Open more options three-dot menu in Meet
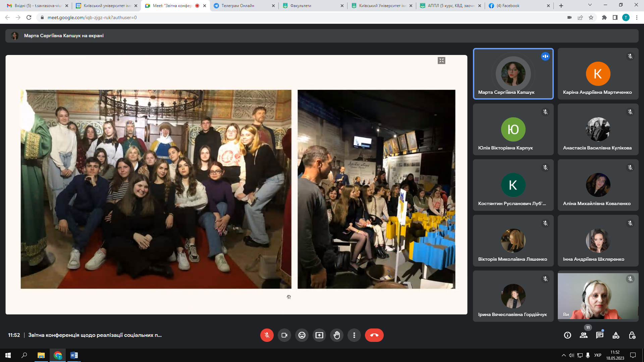644x362 pixels. [x=354, y=335]
